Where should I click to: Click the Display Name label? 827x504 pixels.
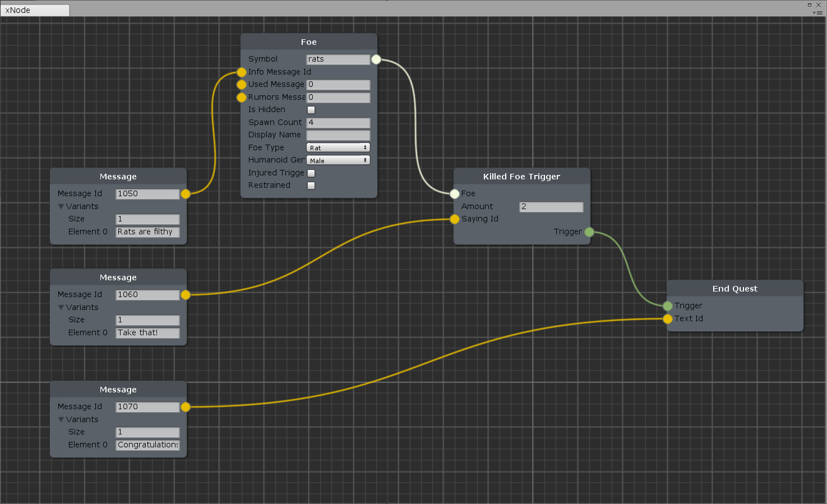275,135
